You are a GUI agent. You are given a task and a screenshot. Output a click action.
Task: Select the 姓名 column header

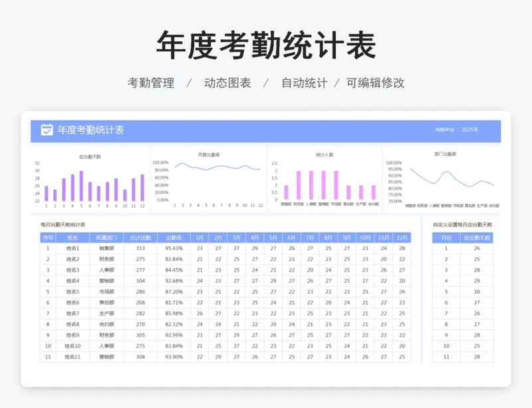tap(72, 238)
